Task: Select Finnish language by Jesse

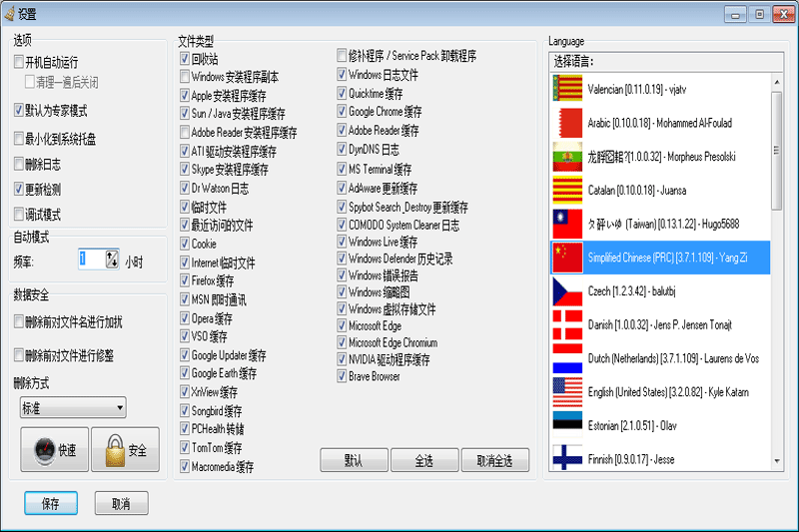Action: (661, 457)
